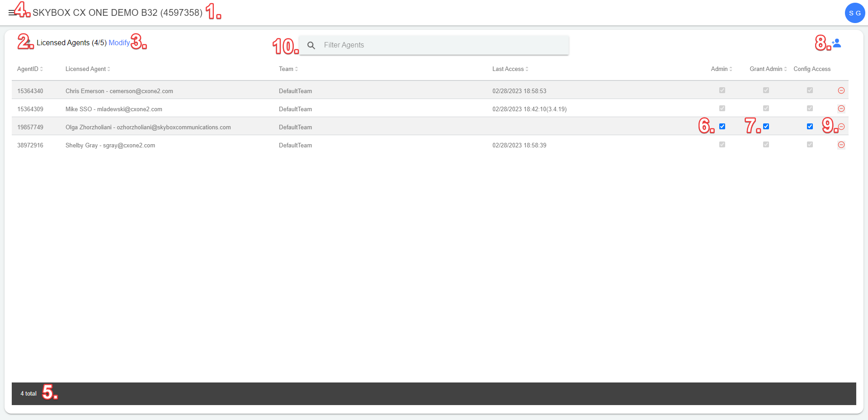868x420 pixels.
Task: Open the hamburger navigation menu
Action: point(11,13)
